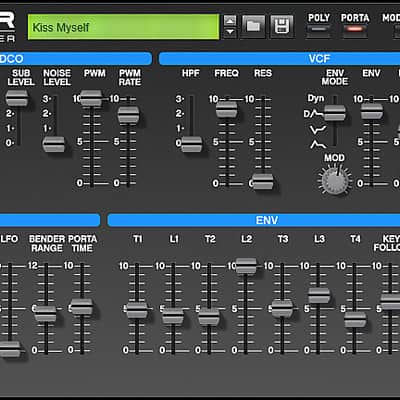Screen dimensions: 400x400
Task: Select the bottom envelope shape icon in ENV MODE
Action: [x=318, y=144]
